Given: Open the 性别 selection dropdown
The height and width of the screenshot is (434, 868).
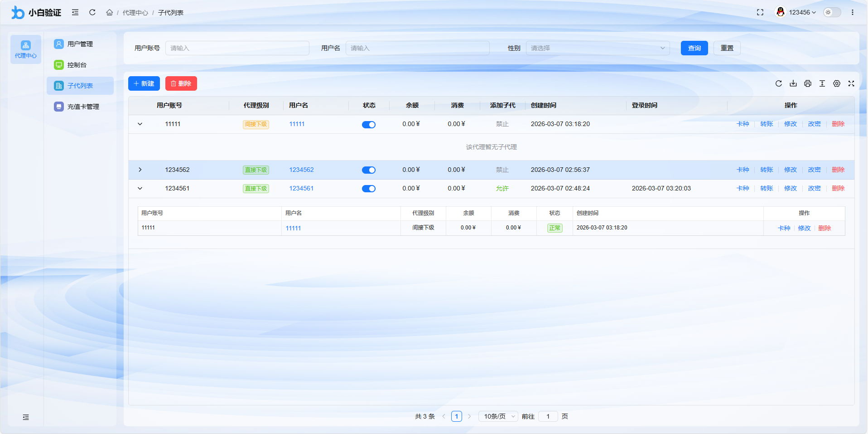Looking at the screenshot, I should coord(597,48).
